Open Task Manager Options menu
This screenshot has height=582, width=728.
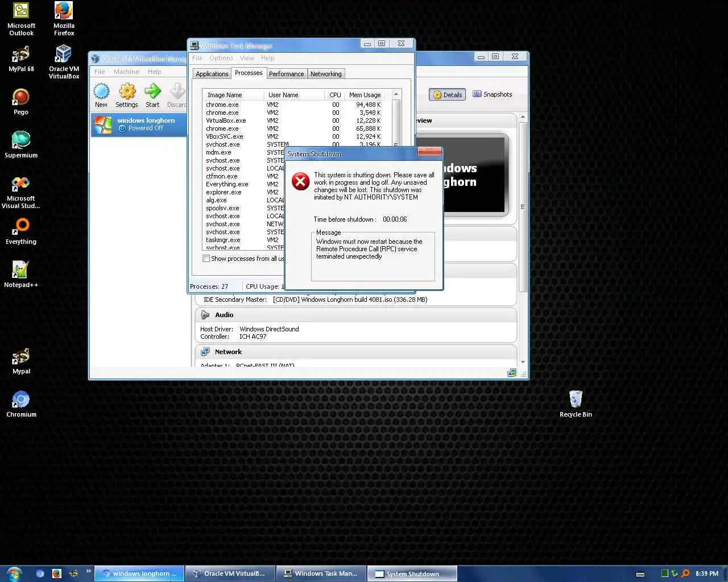[221, 58]
